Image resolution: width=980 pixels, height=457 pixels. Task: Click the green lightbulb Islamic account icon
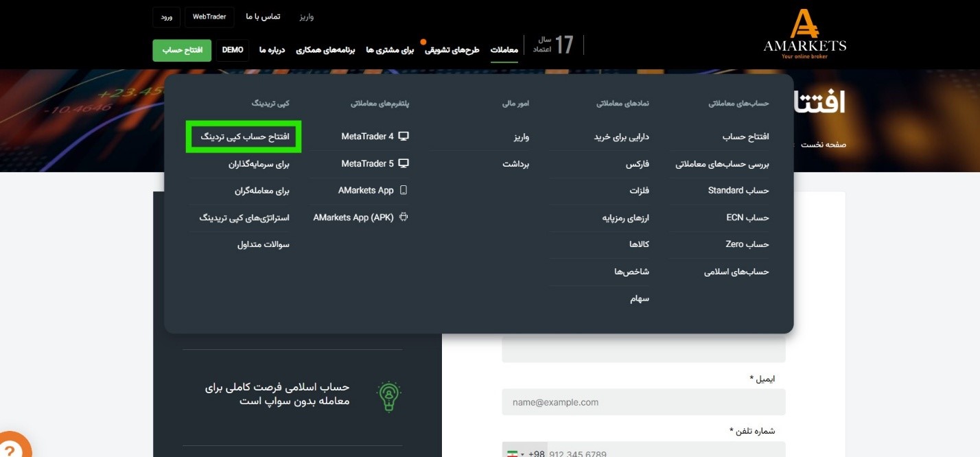[388, 396]
